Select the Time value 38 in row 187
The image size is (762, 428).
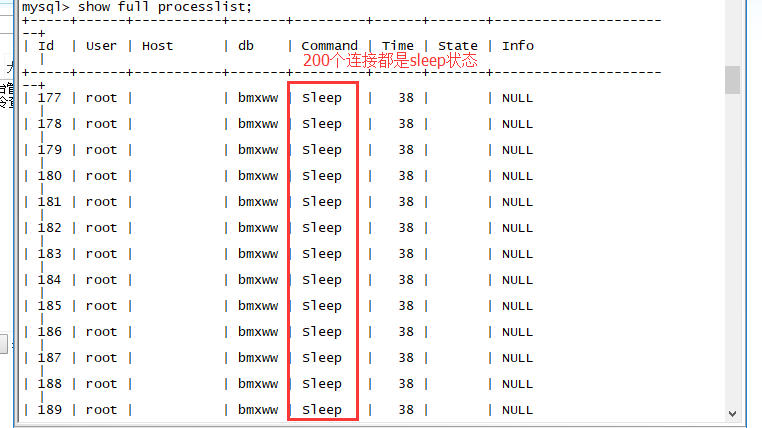point(406,358)
